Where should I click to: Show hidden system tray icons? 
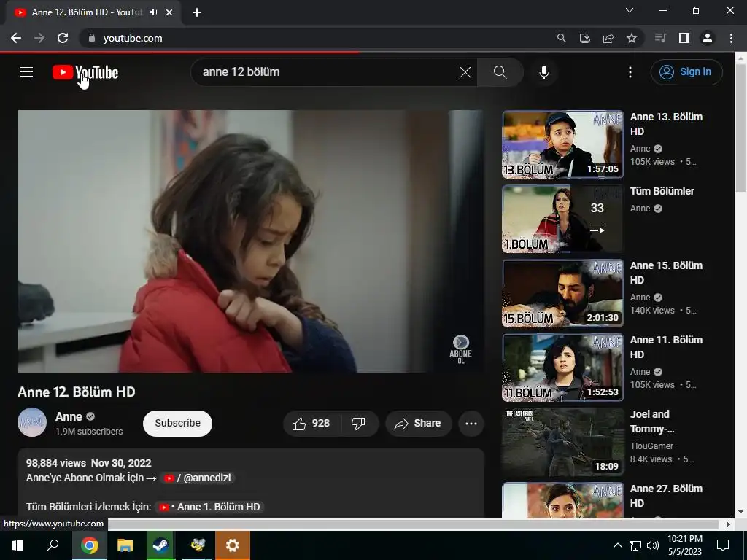point(617,545)
